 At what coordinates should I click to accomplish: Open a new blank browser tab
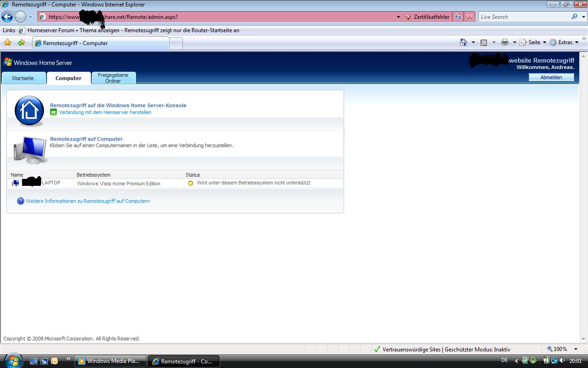pos(176,43)
